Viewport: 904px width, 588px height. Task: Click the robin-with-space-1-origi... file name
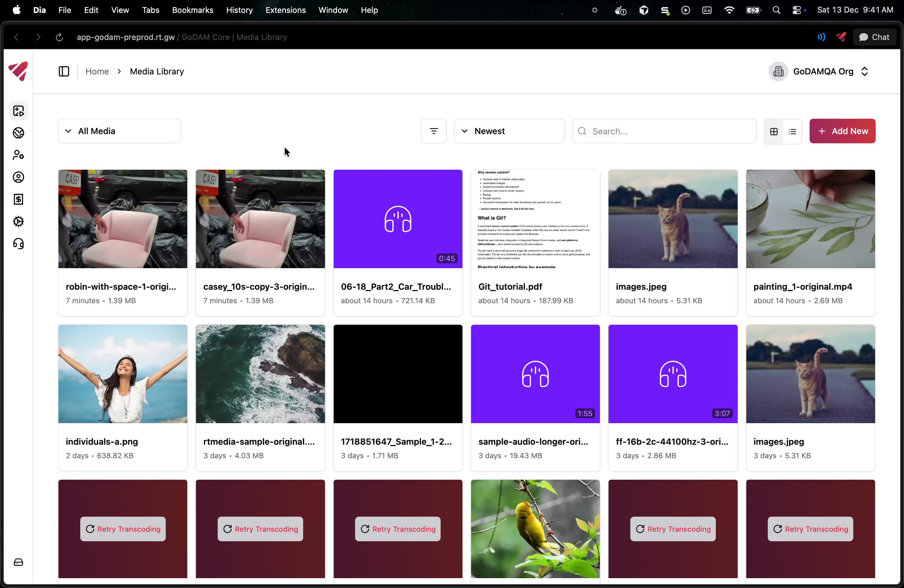[x=121, y=286]
